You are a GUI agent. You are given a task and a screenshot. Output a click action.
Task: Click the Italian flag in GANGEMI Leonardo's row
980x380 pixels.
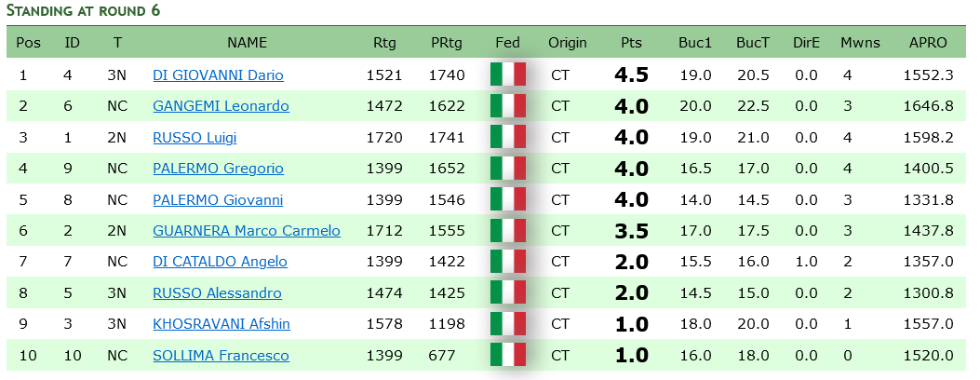pyautogui.click(x=508, y=106)
